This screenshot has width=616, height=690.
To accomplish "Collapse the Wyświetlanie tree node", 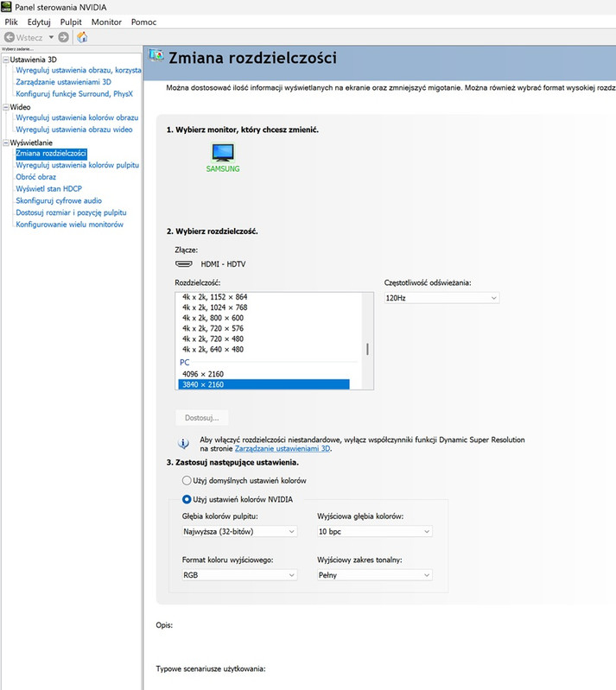I will click(x=6, y=142).
